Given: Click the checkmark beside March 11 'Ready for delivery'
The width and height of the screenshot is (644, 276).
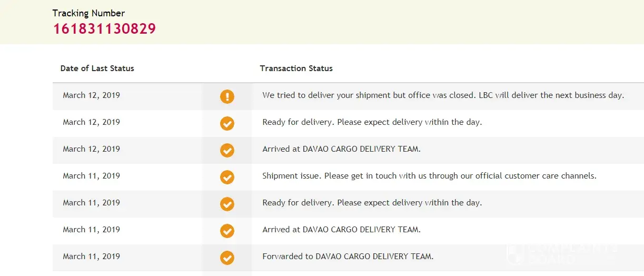Looking at the screenshot, I should pos(227,204).
